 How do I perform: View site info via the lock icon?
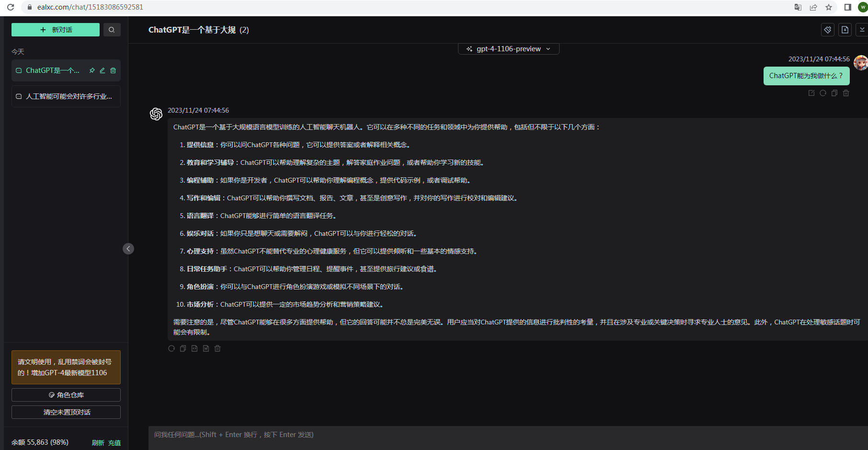(x=30, y=7)
